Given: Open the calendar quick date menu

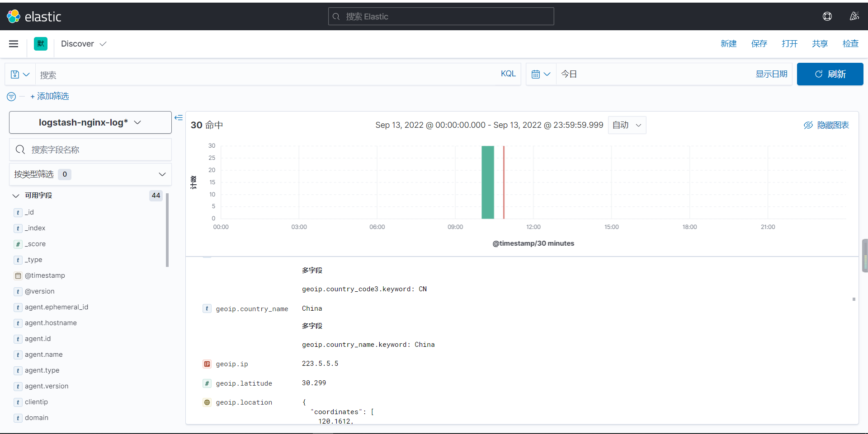Looking at the screenshot, I should [x=541, y=74].
